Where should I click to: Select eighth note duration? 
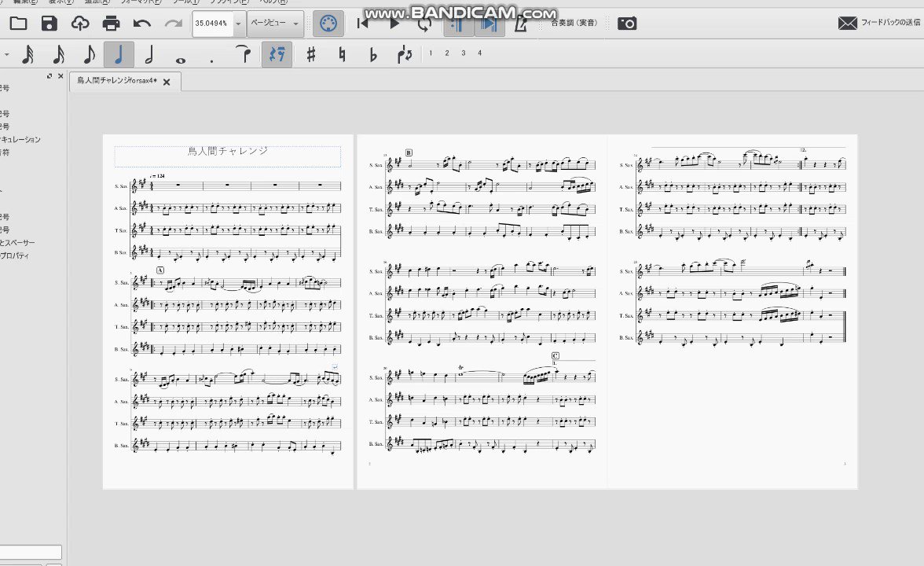tap(88, 55)
